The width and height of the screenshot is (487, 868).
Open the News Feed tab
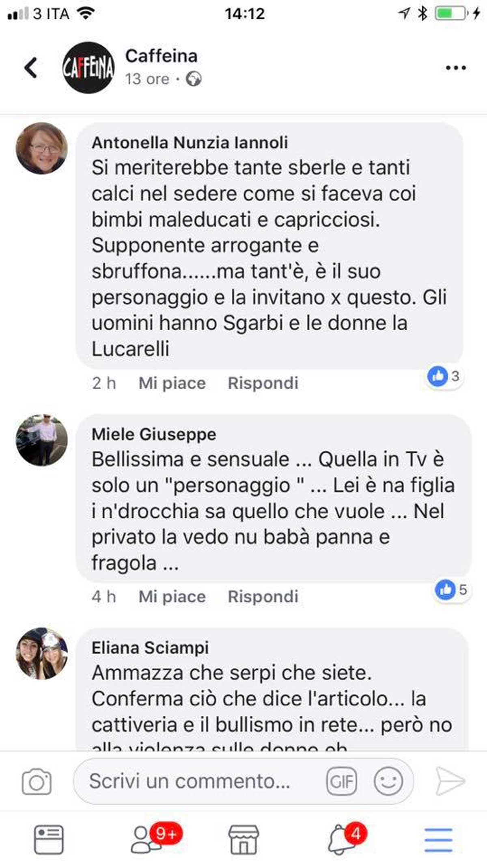(x=49, y=840)
